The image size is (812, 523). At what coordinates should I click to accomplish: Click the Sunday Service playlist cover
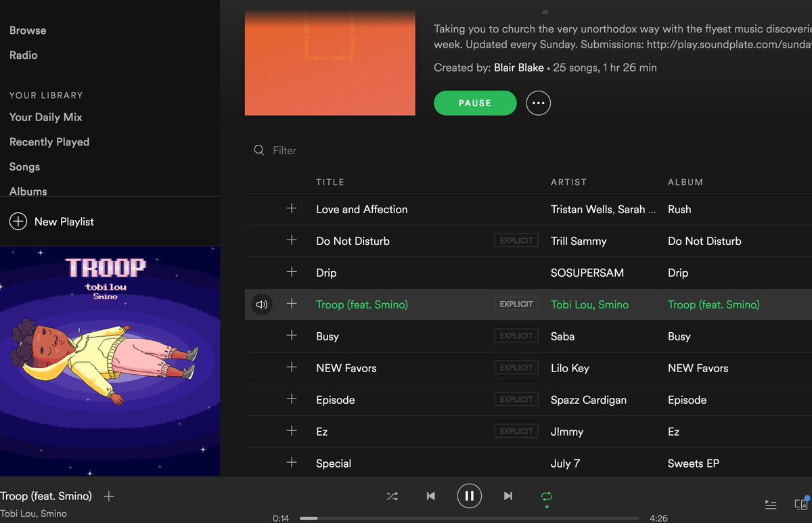(x=330, y=62)
